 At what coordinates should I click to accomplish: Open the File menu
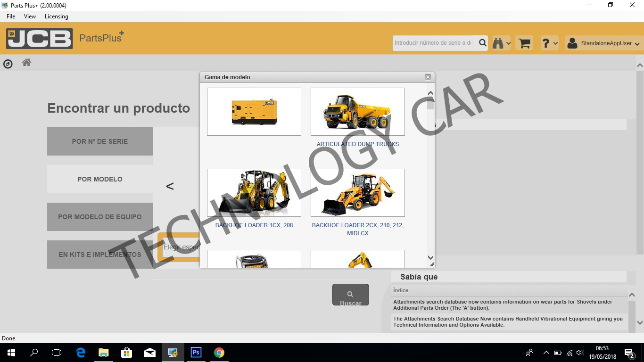click(11, 16)
